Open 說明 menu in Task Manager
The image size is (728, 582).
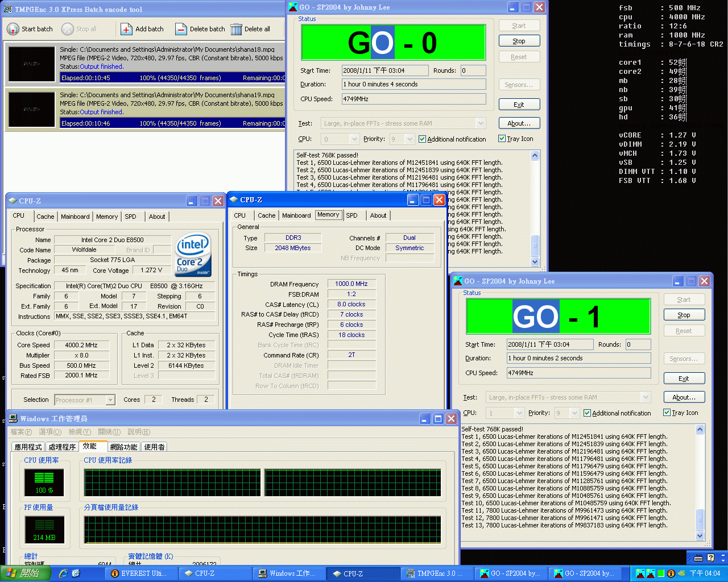pyautogui.click(x=139, y=432)
